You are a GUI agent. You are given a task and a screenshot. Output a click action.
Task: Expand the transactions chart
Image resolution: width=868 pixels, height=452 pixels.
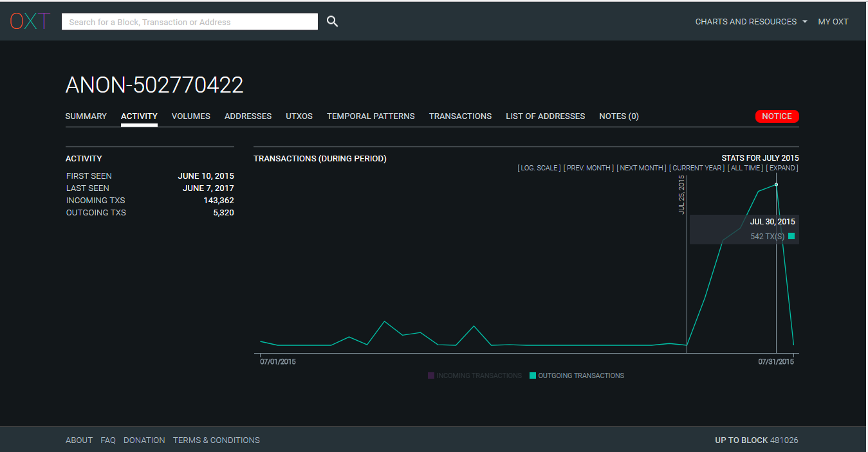point(782,168)
